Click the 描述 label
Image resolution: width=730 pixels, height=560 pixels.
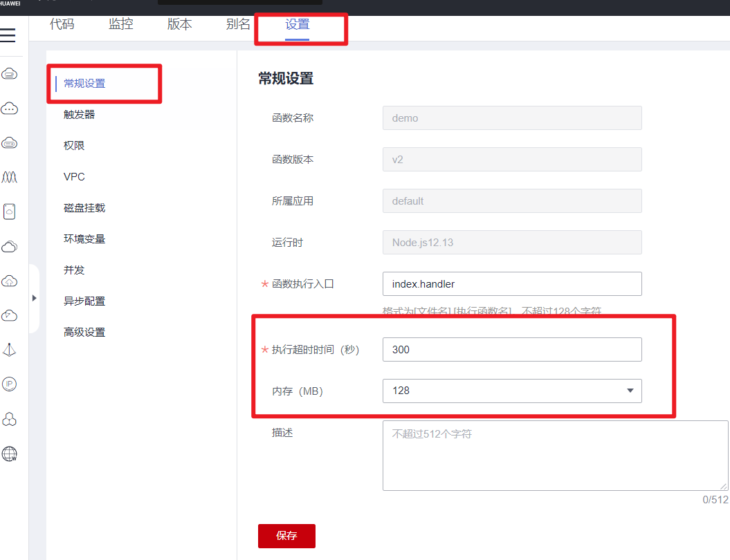(282, 433)
